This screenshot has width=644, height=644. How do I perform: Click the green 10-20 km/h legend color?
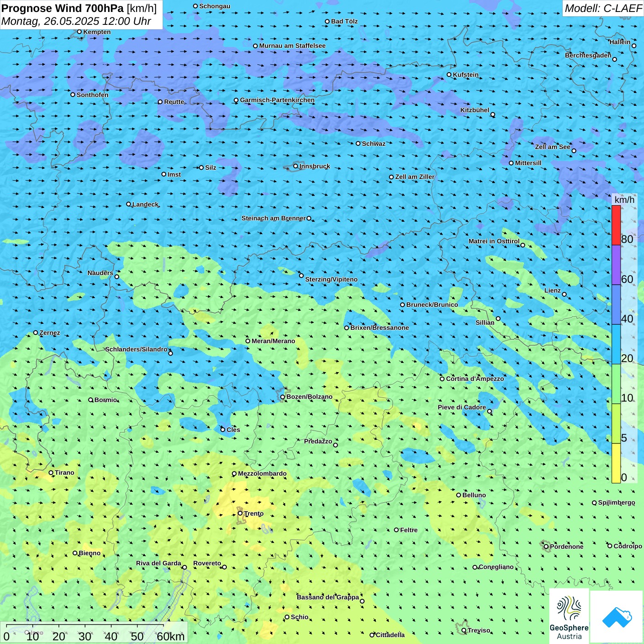616,384
